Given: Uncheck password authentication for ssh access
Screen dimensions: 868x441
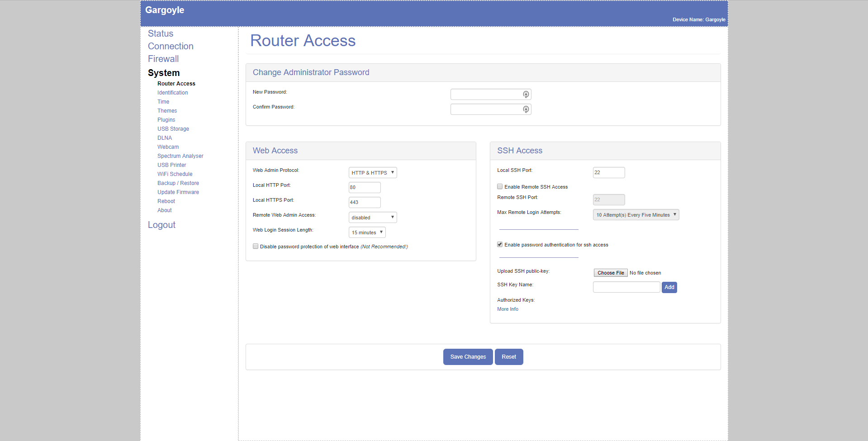Looking at the screenshot, I should pyautogui.click(x=500, y=244).
